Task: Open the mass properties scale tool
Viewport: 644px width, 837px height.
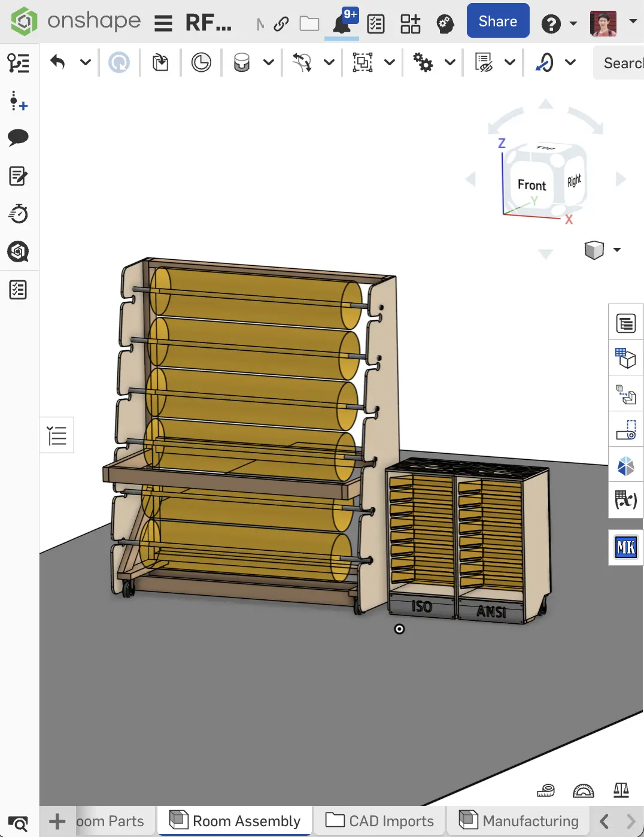Action: click(621, 791)
